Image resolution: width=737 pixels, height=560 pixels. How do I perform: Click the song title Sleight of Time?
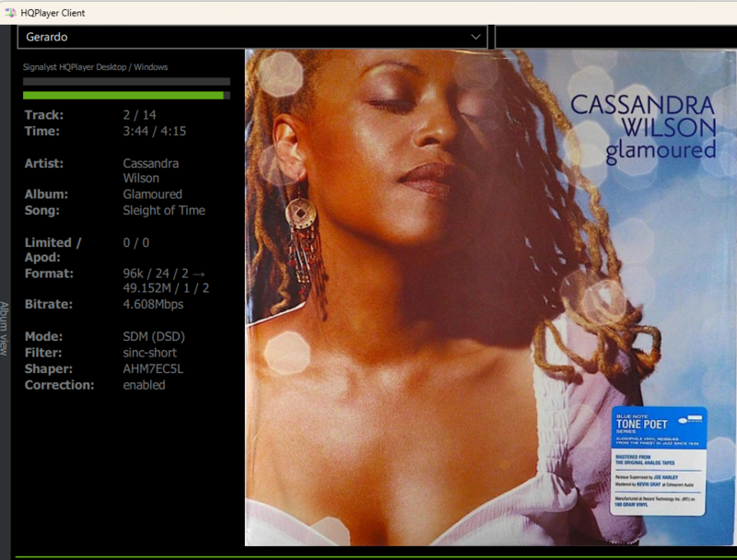click(164, 210)
